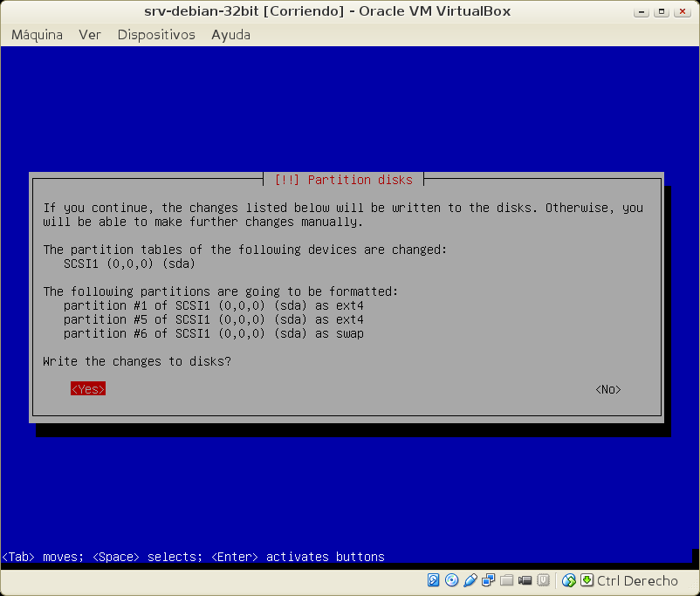Click the hard disk activity status icon
The width and height of the screenshot is (700, 596).
click(x=434, y=580)
